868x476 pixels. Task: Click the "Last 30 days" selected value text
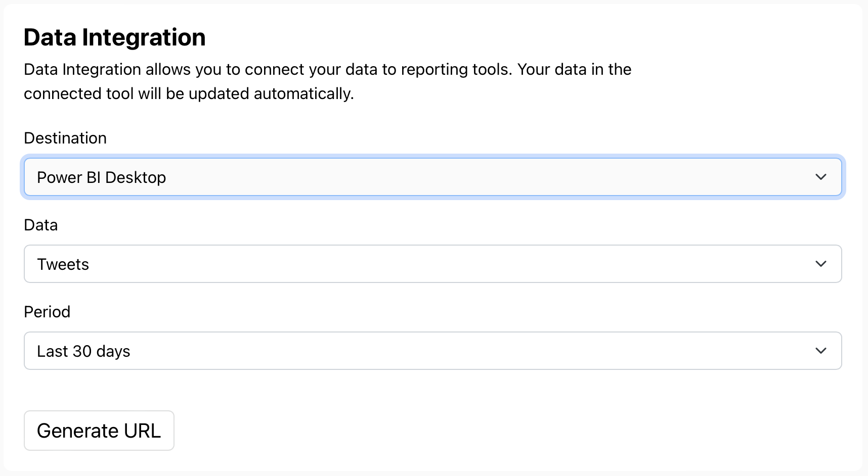coord(83,351)
